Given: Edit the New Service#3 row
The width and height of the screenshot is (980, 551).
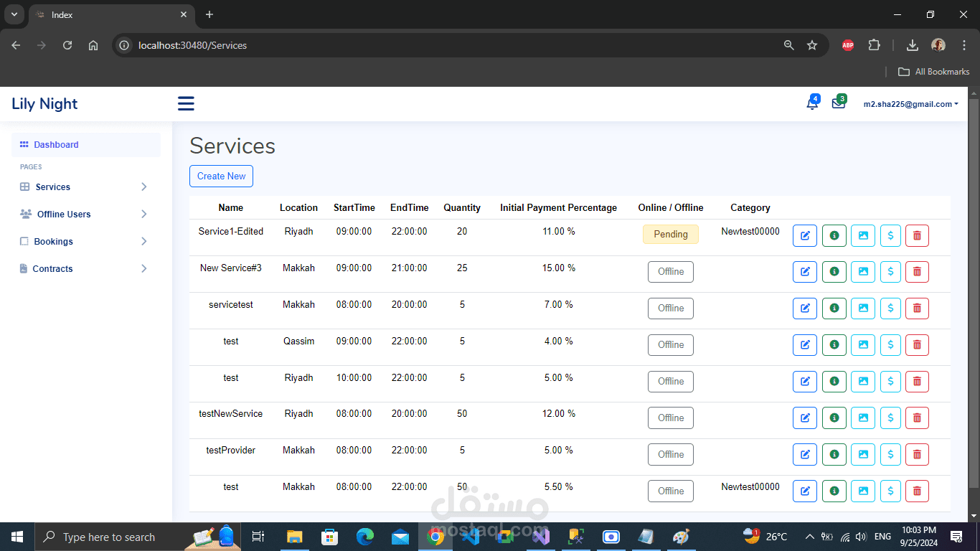Looking at the screenshot, I should pyautogui.click(x=805, y=272).
